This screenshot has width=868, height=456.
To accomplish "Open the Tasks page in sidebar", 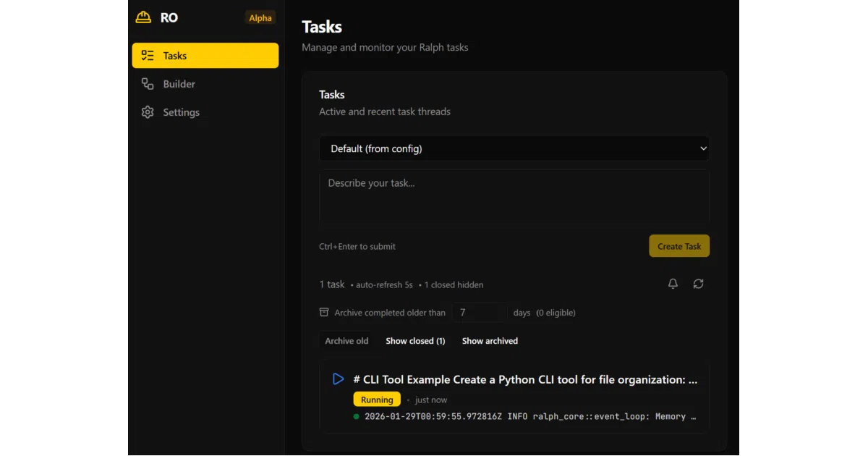I will [205, 56].
